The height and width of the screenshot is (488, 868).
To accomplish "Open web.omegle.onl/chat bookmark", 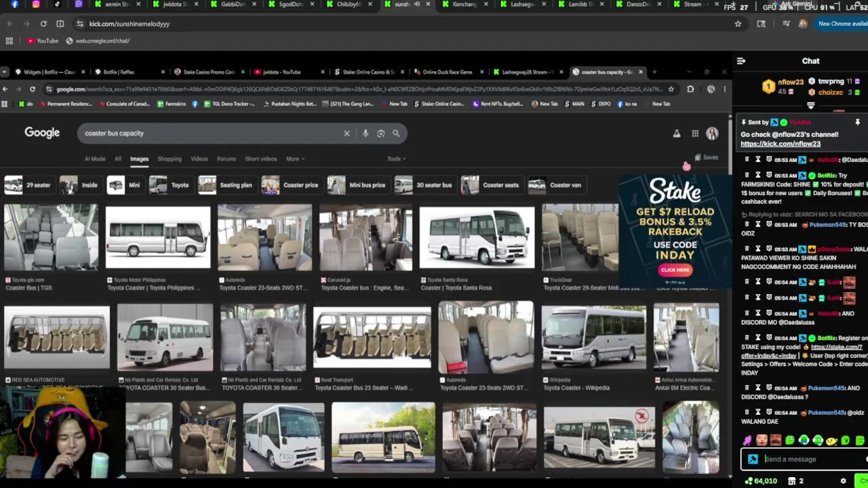I will click(98, 41).
